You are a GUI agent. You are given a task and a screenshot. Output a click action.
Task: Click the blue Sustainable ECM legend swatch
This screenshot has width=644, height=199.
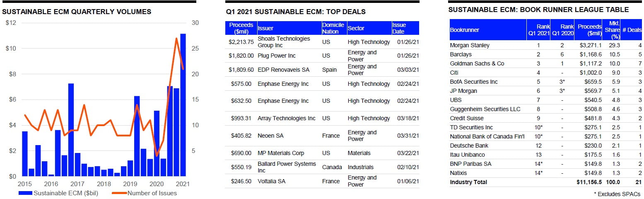click(x=25, y=193)
